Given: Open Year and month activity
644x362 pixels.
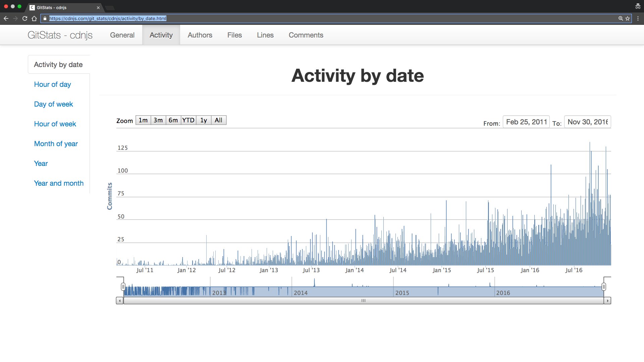Looking at the screenshot, I should [x=59, y=183].
